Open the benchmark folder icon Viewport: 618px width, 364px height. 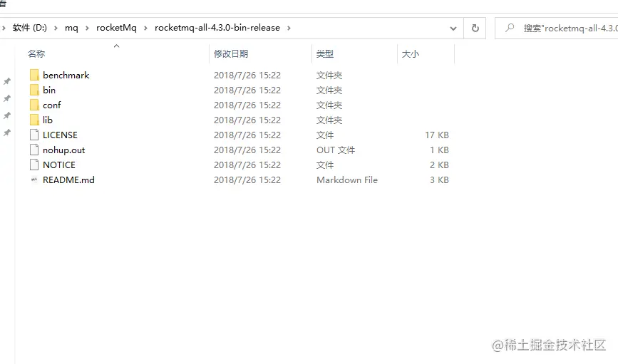coord(34,75)
